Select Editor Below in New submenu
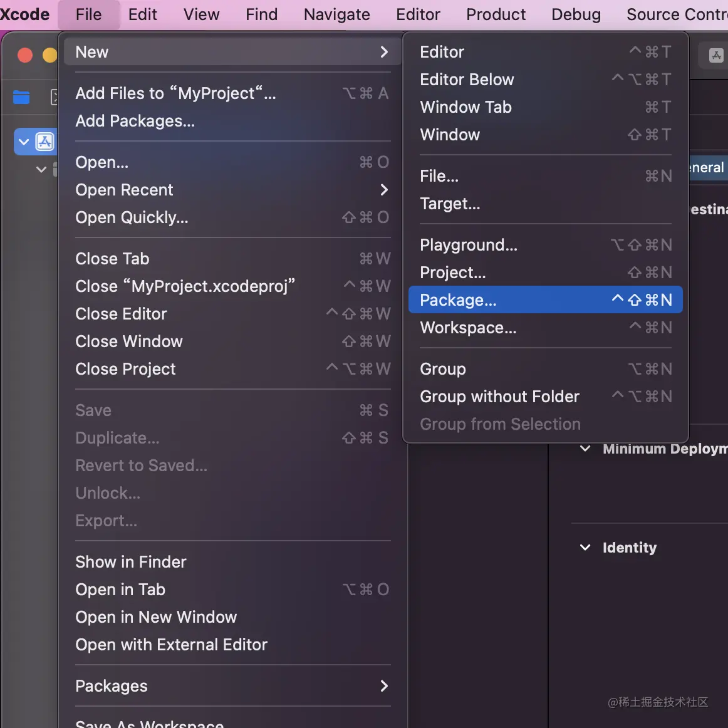The height and width of the screenshot is (728, 728). coord(546,80)
